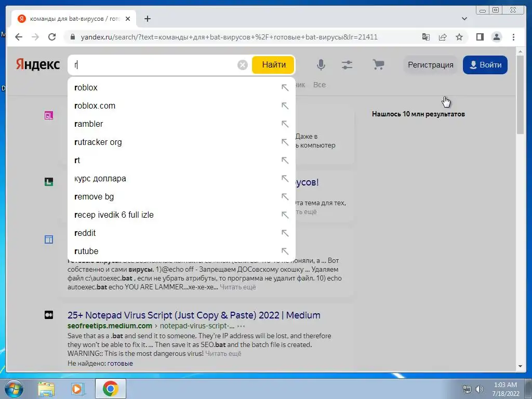The image size is (532, 399).
Task: Click the address bar URL
Action: point(229,37)
